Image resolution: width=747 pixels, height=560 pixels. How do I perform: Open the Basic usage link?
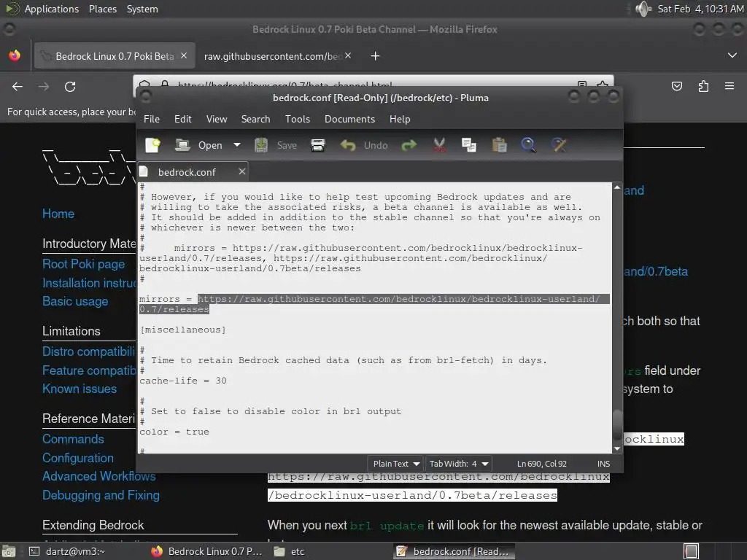point(75,301)
